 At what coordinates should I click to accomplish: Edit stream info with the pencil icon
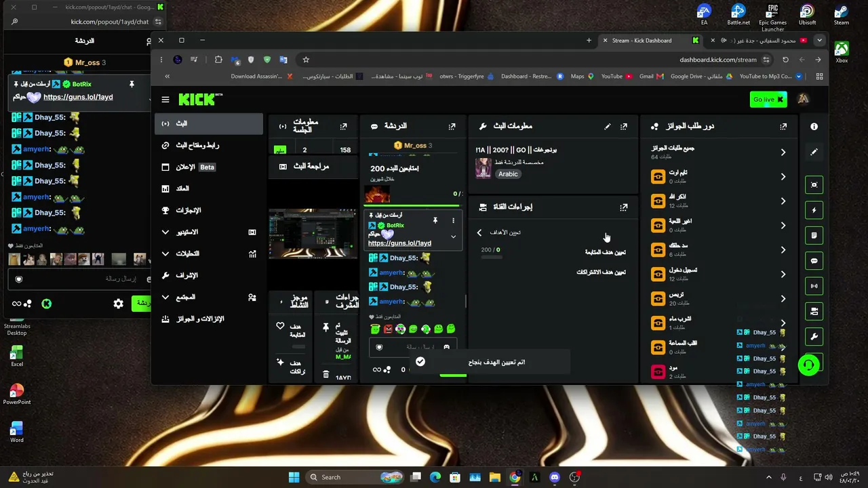coord(608,126)
